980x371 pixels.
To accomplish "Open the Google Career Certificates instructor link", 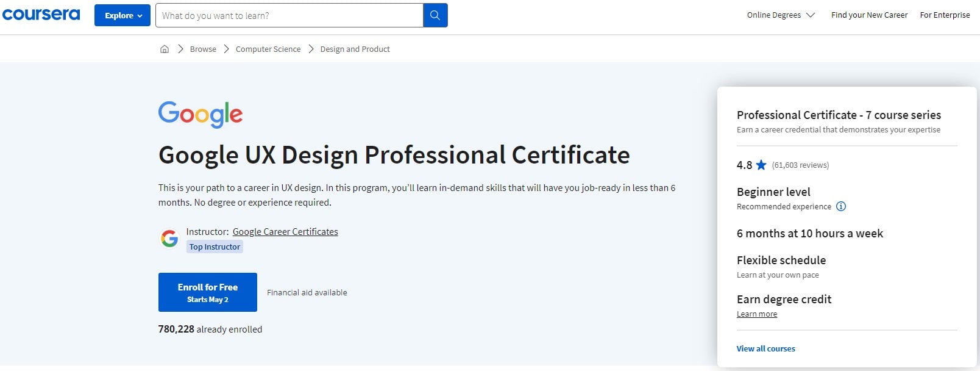I will [x=285, y=232].
